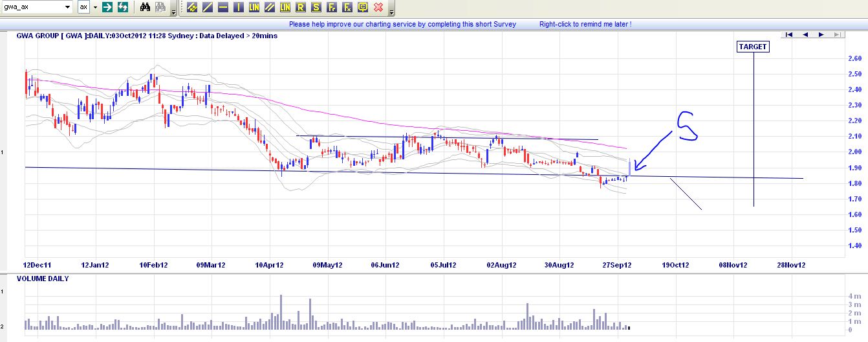Click the 10Apr12 date axis label
This screenshot has height=342, width=868.
tap(270, 265)
